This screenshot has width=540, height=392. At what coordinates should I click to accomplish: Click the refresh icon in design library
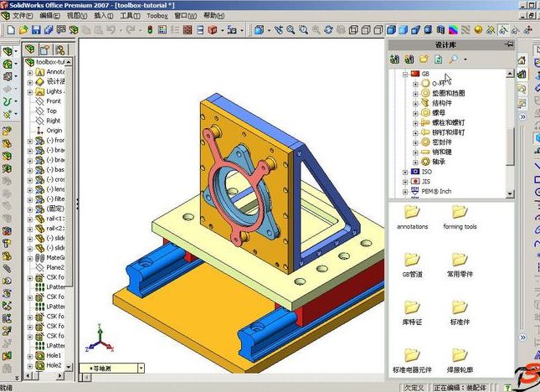click(438, 59)
